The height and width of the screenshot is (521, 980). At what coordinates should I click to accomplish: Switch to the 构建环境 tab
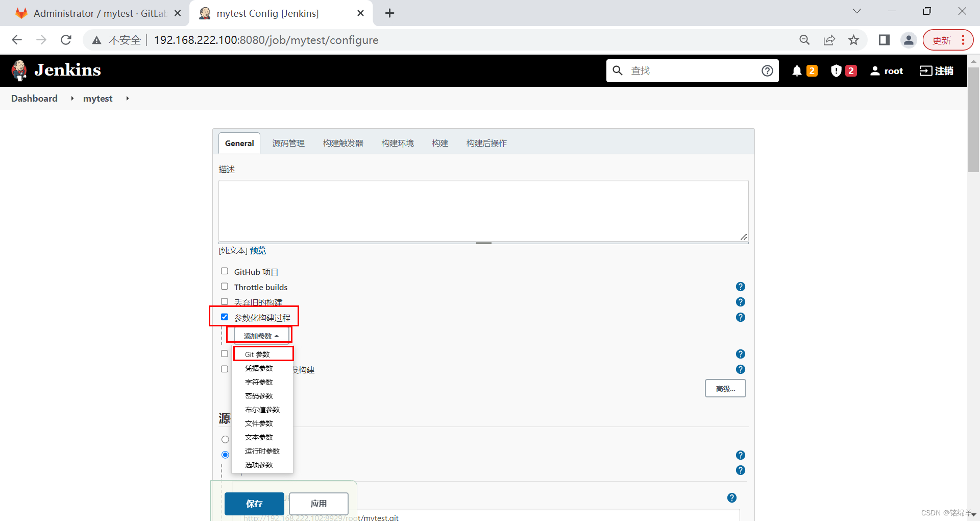pyautogui.click(x=398, y=144)
